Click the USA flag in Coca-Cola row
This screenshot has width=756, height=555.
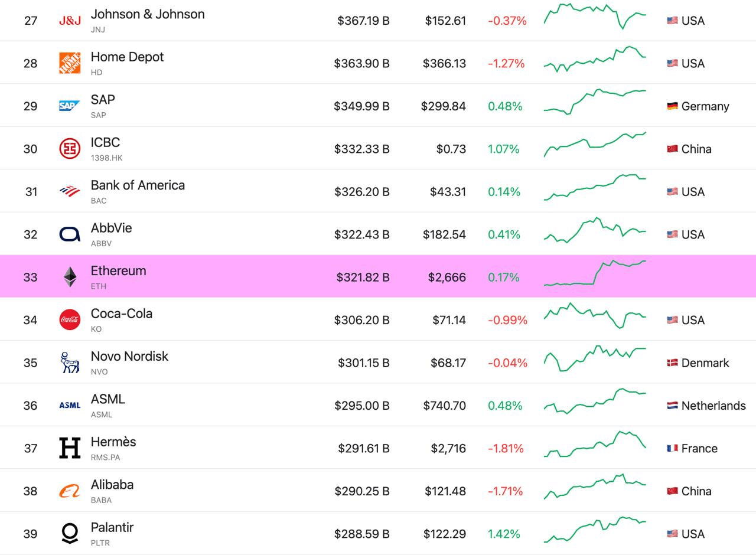[672, 319]
